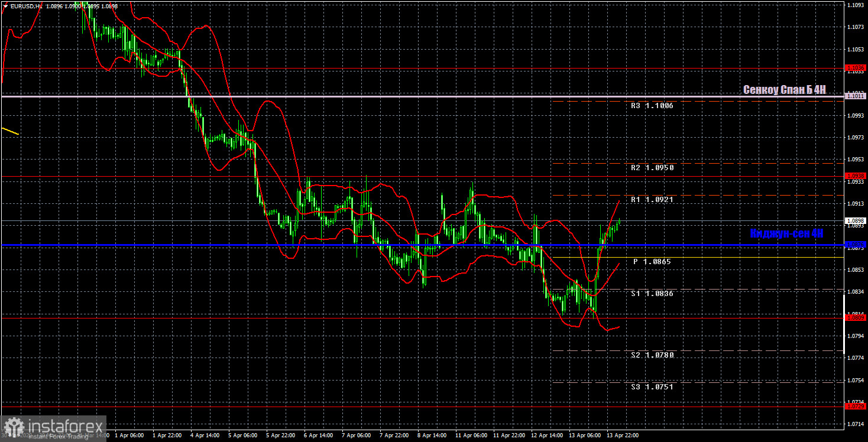Image resolution: width=868 pixels, height=442 pixels.
Task: Select the yellow trend line segment at left edge
Action: coord(10,131)
